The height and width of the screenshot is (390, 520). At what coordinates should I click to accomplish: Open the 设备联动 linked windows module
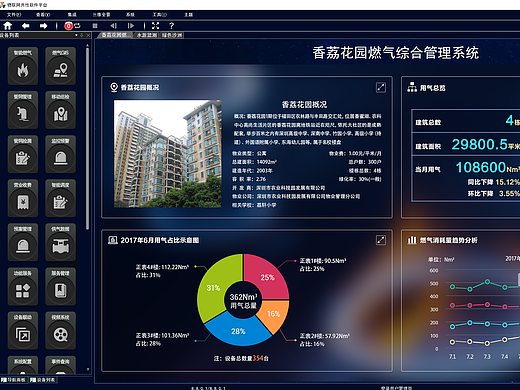coord(23,330)
